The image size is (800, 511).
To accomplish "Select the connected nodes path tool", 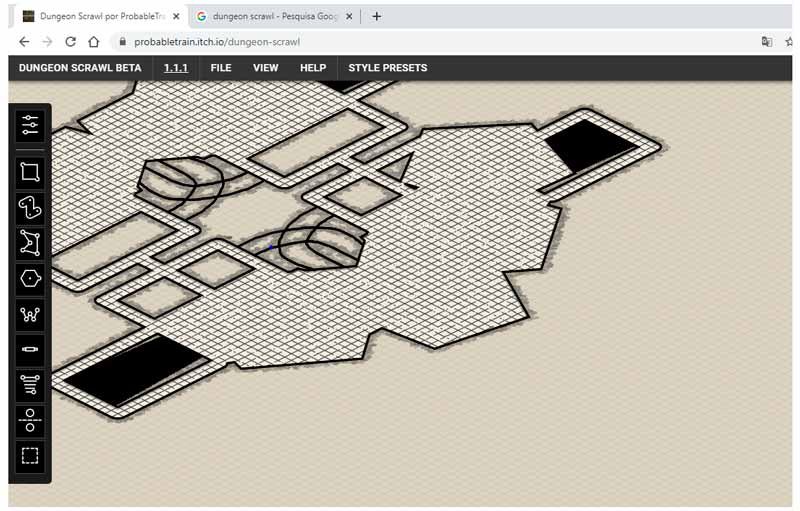I will (30, 315).
